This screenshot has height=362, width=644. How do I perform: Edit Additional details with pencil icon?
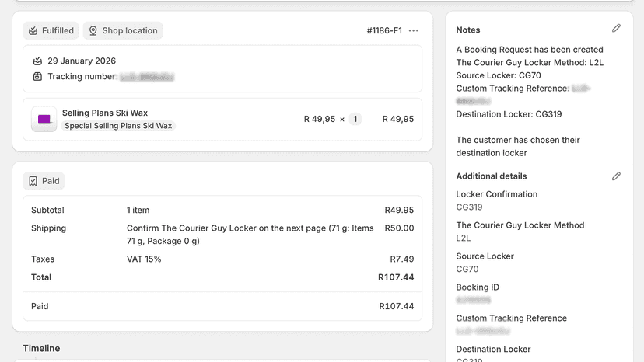pos(616,176)
